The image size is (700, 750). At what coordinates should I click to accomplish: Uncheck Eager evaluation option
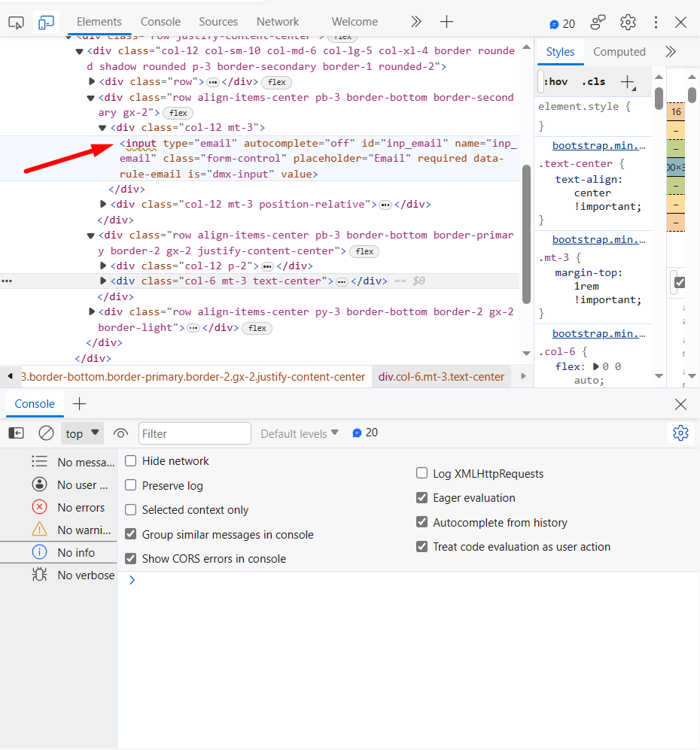[422, 498]
